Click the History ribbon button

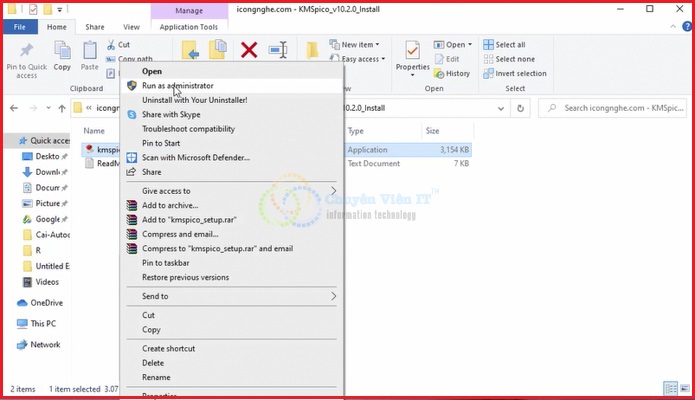pyautogui.click(x=452, y=74)
